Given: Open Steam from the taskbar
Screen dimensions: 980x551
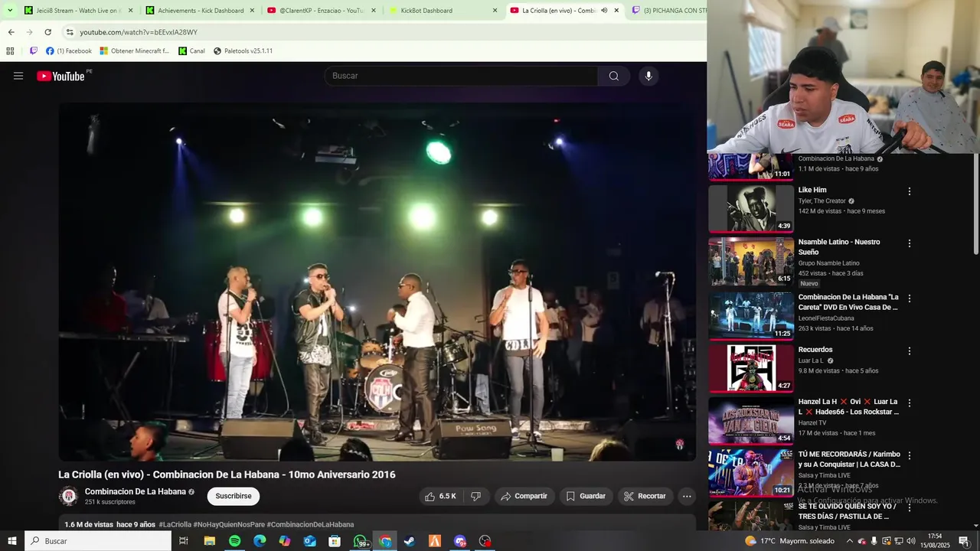Looking at the screenshot, I should [410, 541].
